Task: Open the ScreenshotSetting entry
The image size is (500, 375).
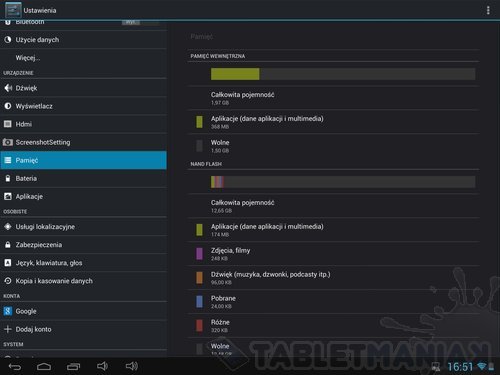Action: click(83, 142)
